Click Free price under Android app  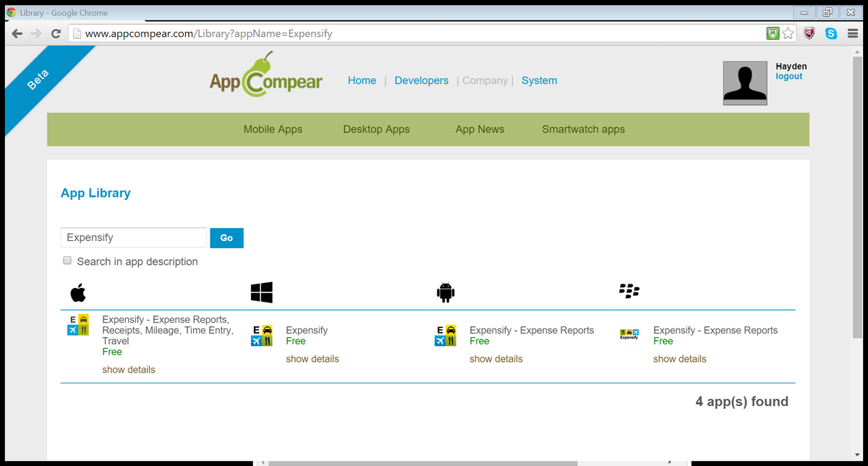tap(480, 341)
